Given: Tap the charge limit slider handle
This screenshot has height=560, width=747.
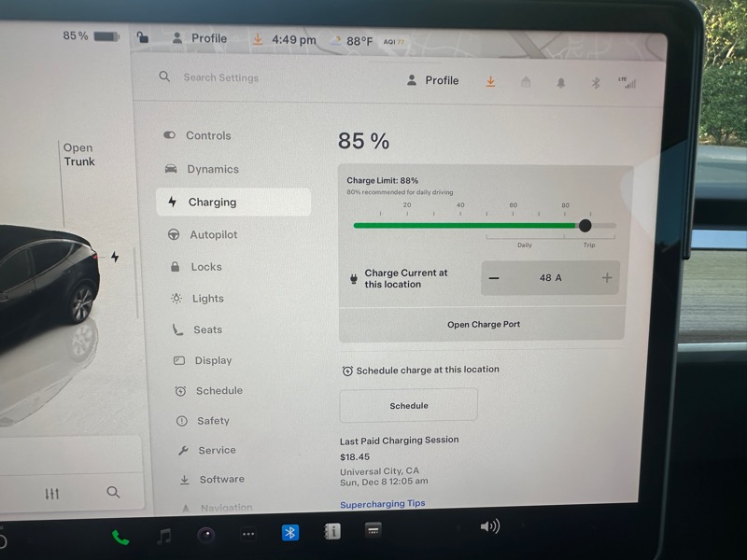Looking at the screenshot, I should (x=585, y=226).
